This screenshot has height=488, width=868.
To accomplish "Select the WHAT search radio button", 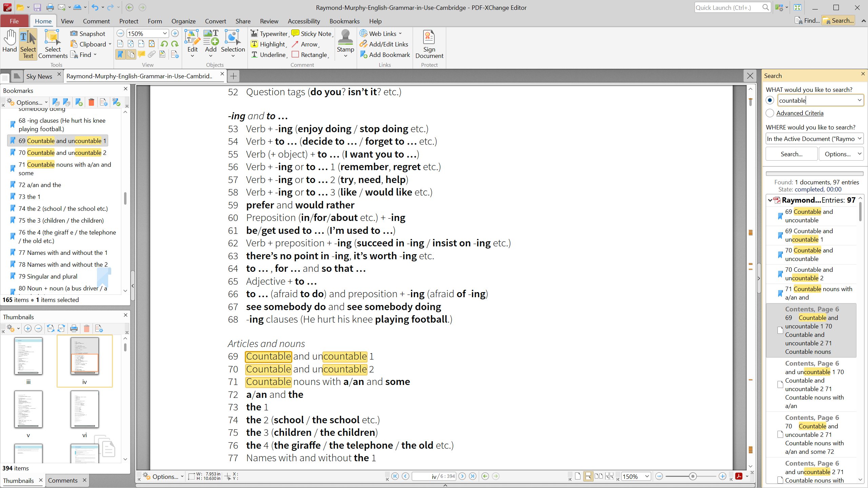I will [x=770, y=100].
